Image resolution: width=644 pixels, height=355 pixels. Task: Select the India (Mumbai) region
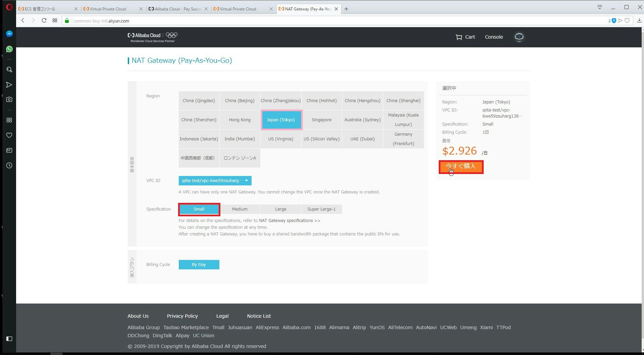point(240,139)
